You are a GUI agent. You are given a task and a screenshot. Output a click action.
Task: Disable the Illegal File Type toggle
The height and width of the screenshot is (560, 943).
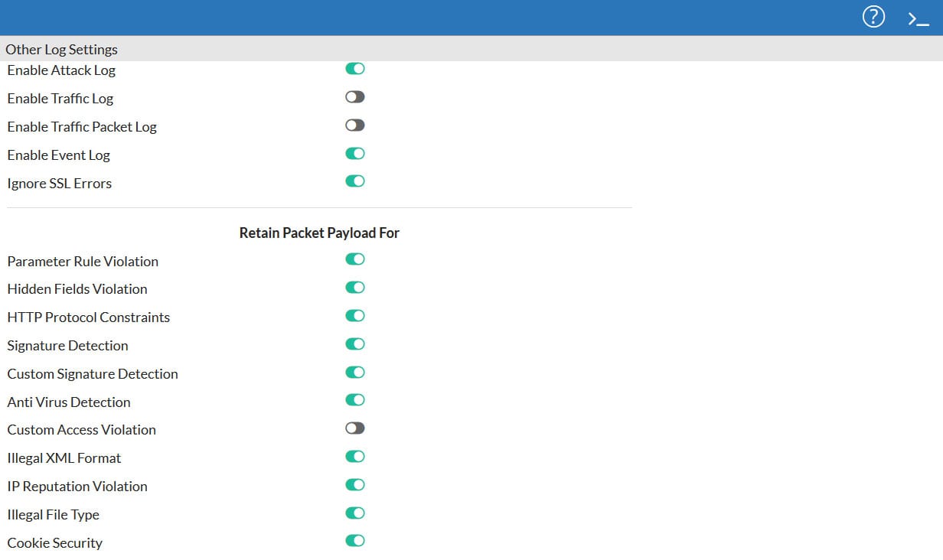click(354, 513)
